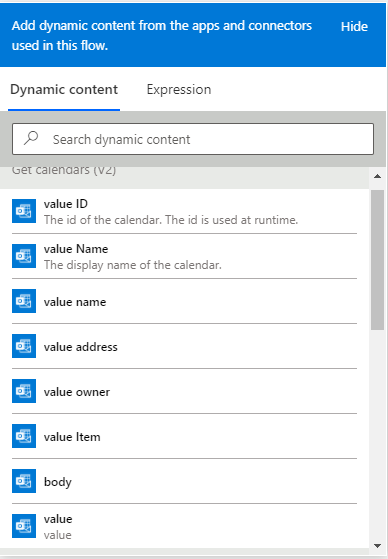
Task: Select the body token
Action: [x=184, y=481]
